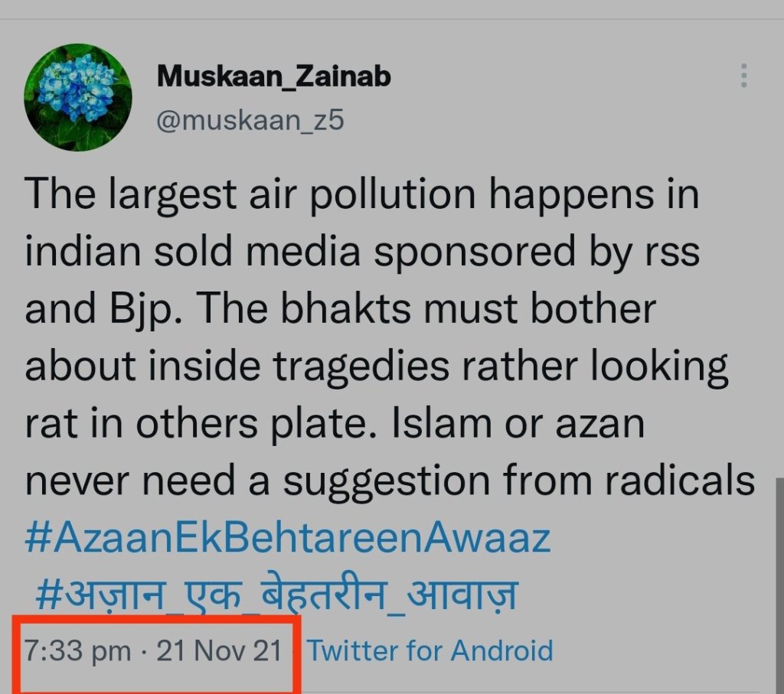
Task: Tap the tweet line starting "The largest air"
Action: pos(361,196)
